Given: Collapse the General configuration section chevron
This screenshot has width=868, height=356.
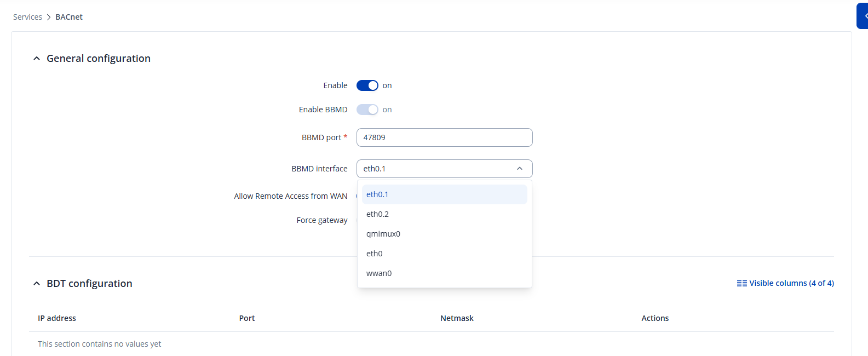Looking at the screenshot, I should (37, 59).
